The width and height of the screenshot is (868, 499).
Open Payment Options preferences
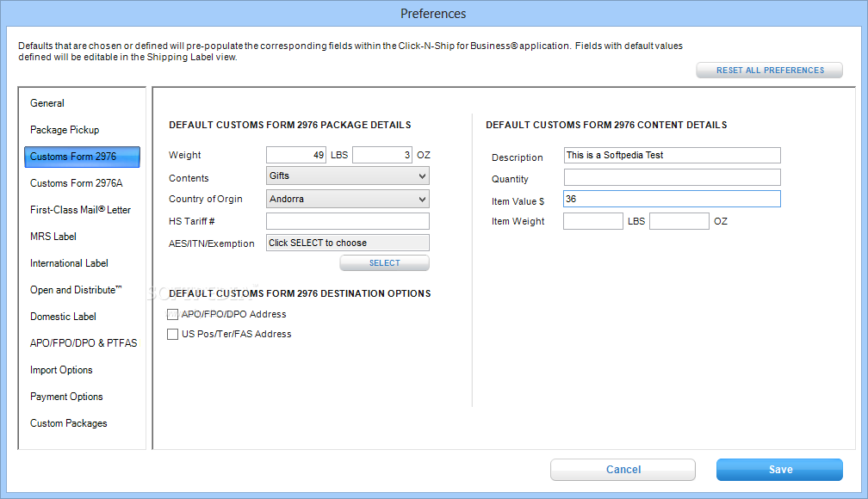tap(66, 397)
